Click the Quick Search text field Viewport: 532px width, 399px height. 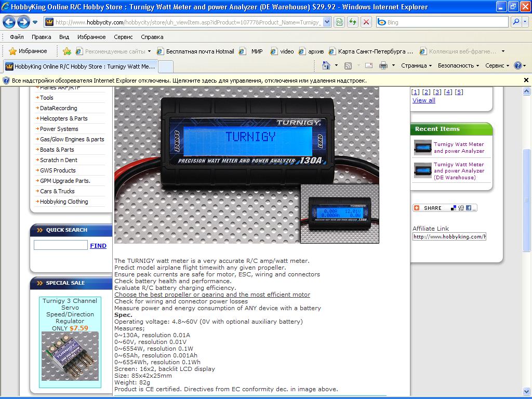61,245
